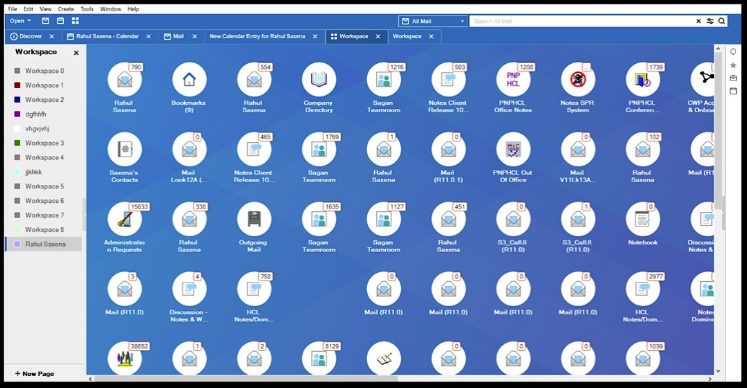
Task: Click red color swatch for Workspace 1
Action: click(17, 85)
